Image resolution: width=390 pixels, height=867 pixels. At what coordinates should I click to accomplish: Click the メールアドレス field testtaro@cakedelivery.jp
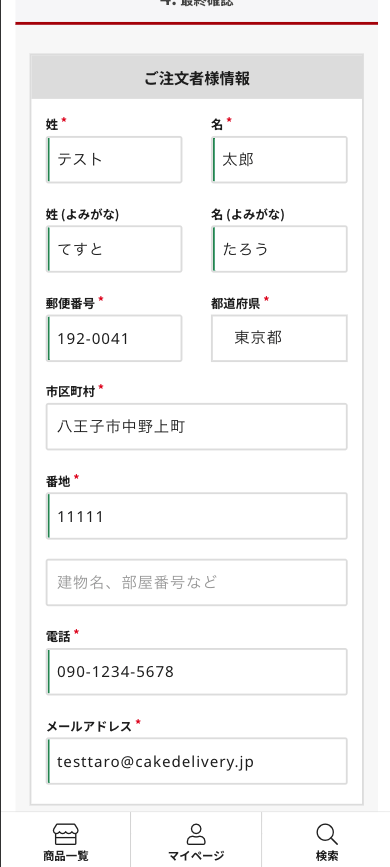coord(197,761)
